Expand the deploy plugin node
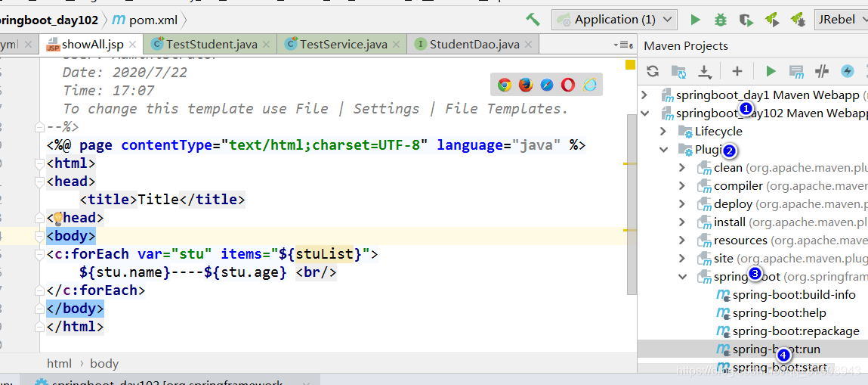The width and height of the screenshot is (868, 385). pyautogui.click(x=682, y=204)
